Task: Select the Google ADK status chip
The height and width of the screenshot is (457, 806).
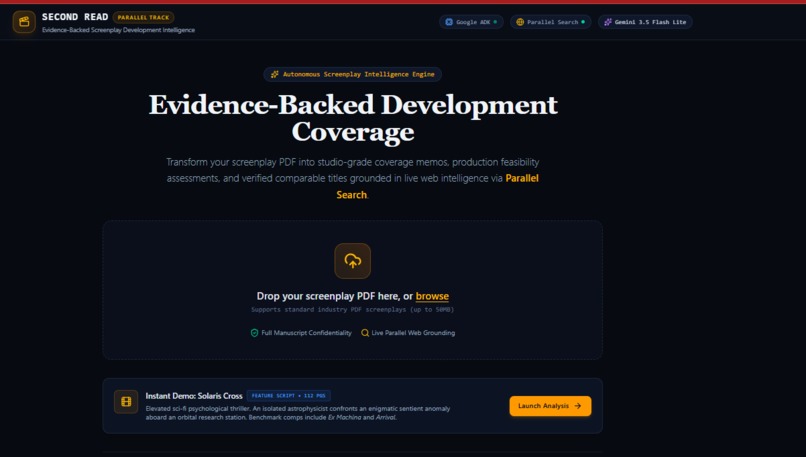Action: (x=471, y=22)
